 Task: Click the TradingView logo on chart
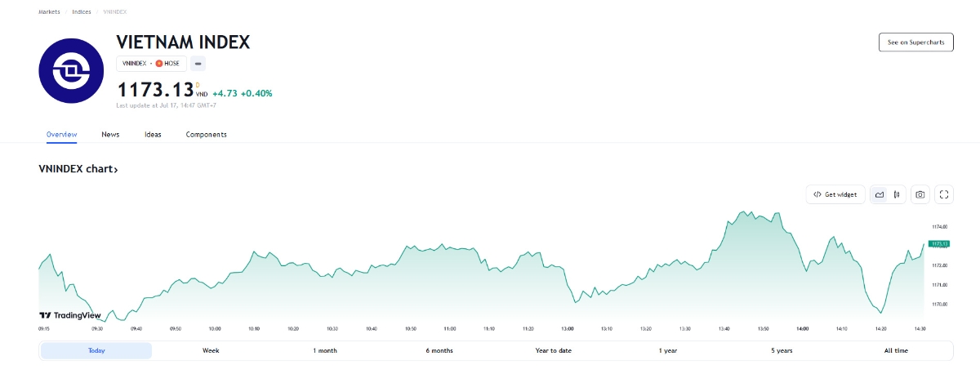pos(70,315)
